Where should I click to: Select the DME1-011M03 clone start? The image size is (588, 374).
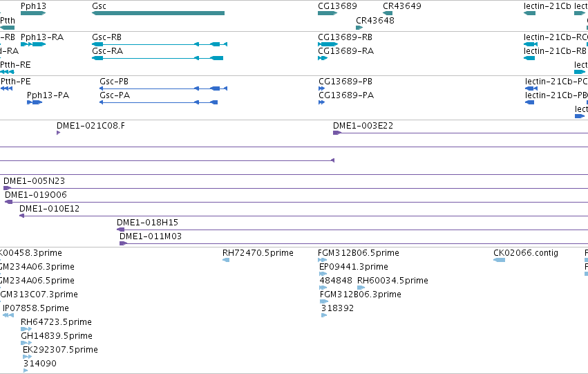(x=124, y=243)
